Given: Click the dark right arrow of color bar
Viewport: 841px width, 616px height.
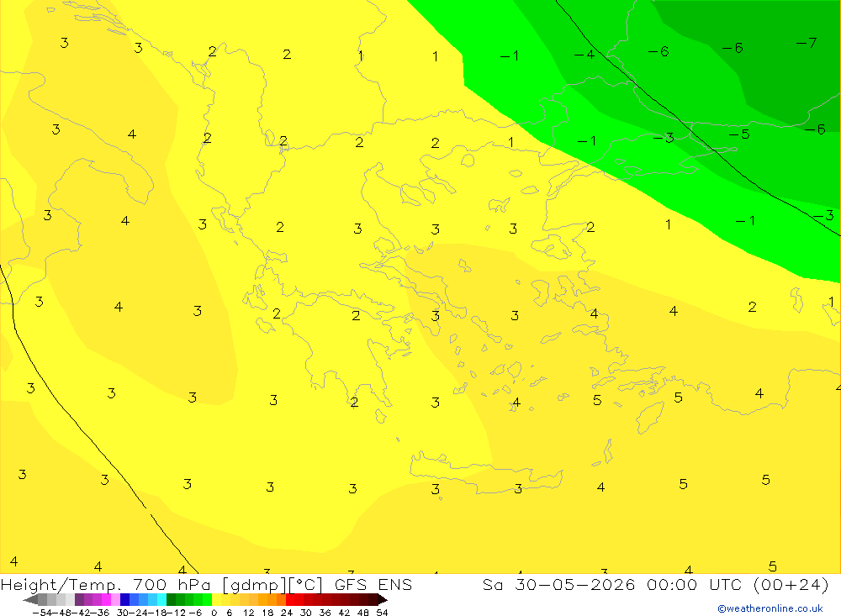Looking at the screenshot, I should (x=383, y=600).
